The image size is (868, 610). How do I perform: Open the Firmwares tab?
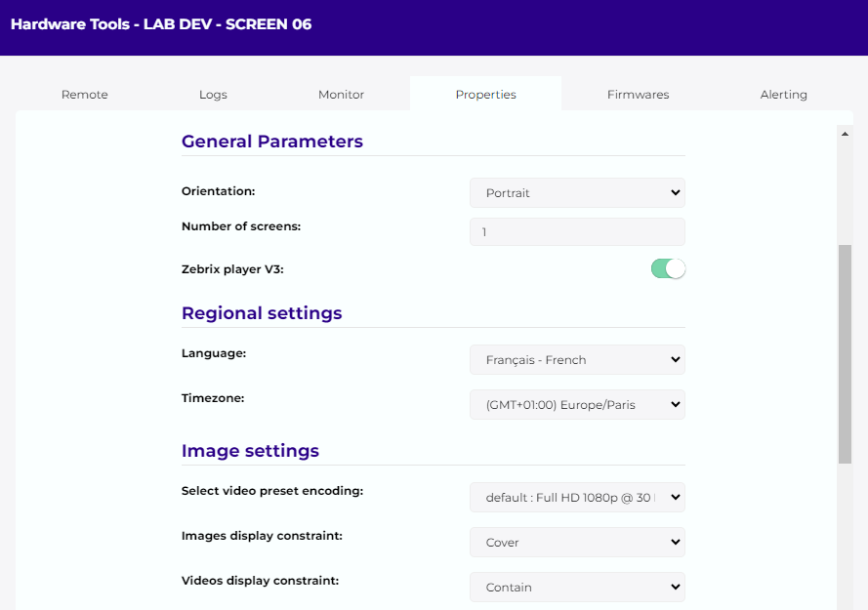(x=638, y=95)
